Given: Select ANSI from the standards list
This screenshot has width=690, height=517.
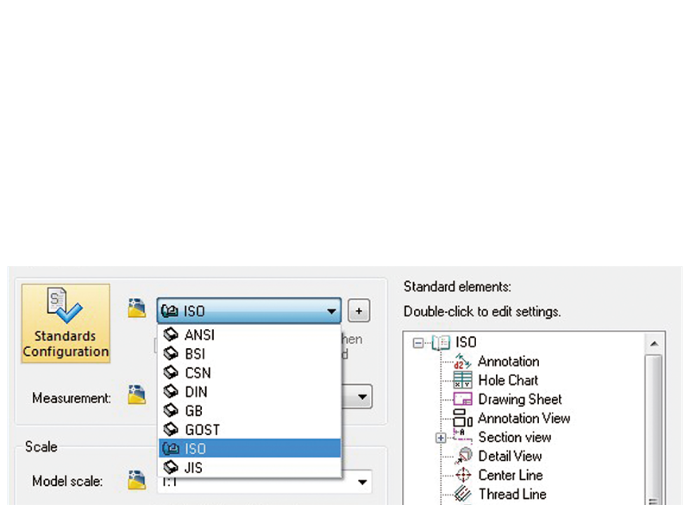Looking at the screenshot, I should (x=199, y=335).
